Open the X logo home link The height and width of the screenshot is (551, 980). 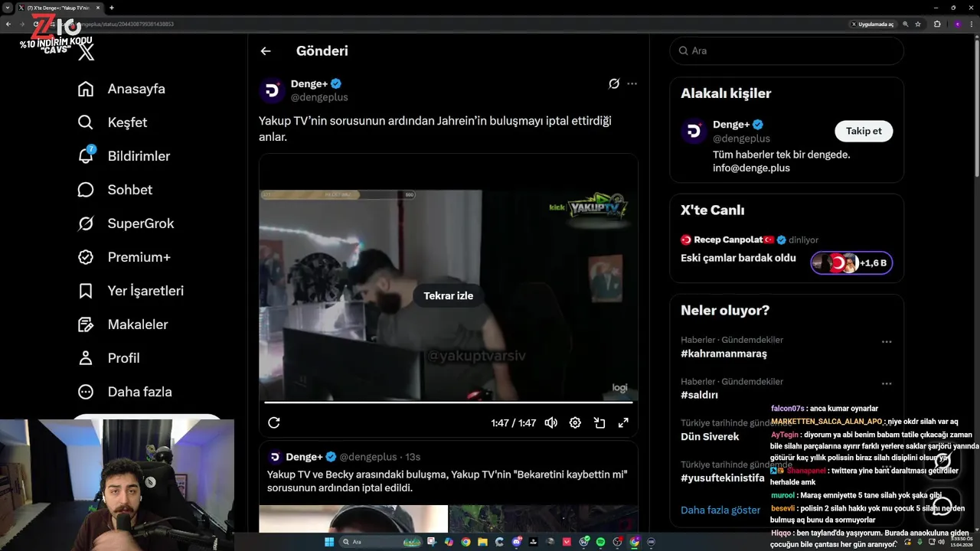point(87,52)
